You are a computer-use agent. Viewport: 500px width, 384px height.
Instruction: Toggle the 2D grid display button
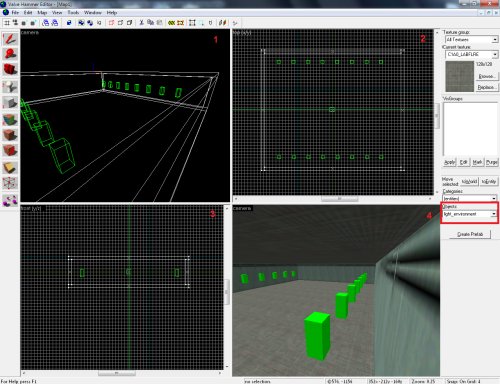(7, 23)
